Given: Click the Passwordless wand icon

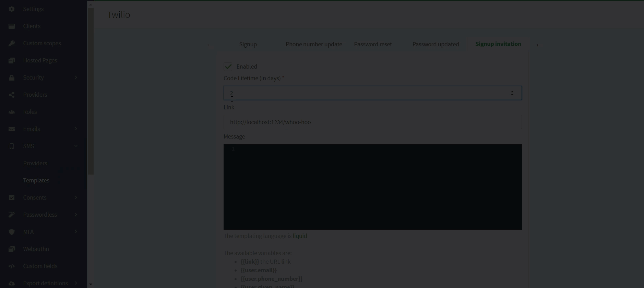Looking at the screenshot, I should (x=12, y=215).
